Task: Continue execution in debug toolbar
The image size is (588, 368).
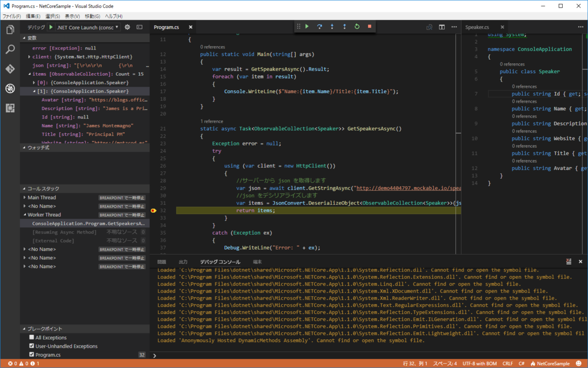Action: coord(307,26)
